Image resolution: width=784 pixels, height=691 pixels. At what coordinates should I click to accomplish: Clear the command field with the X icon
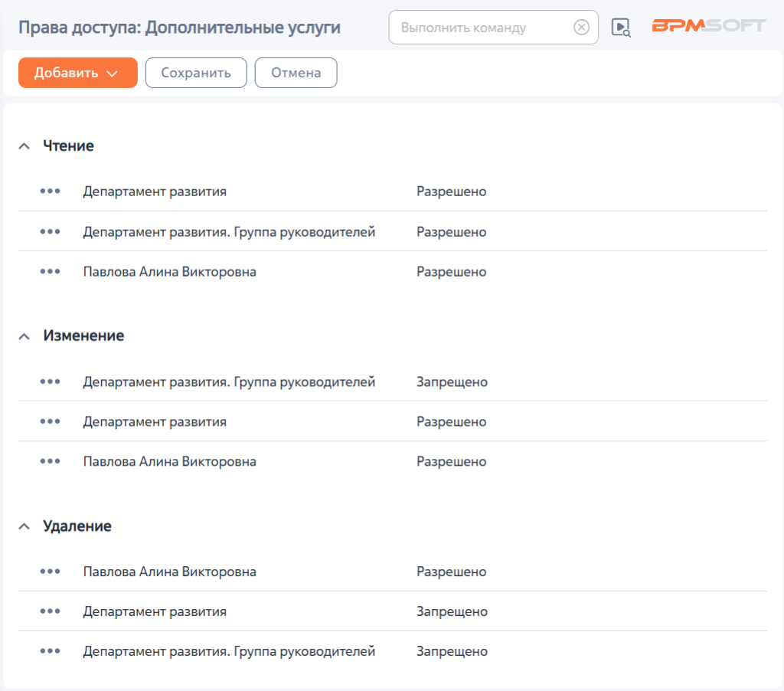[x=581, y=27]
